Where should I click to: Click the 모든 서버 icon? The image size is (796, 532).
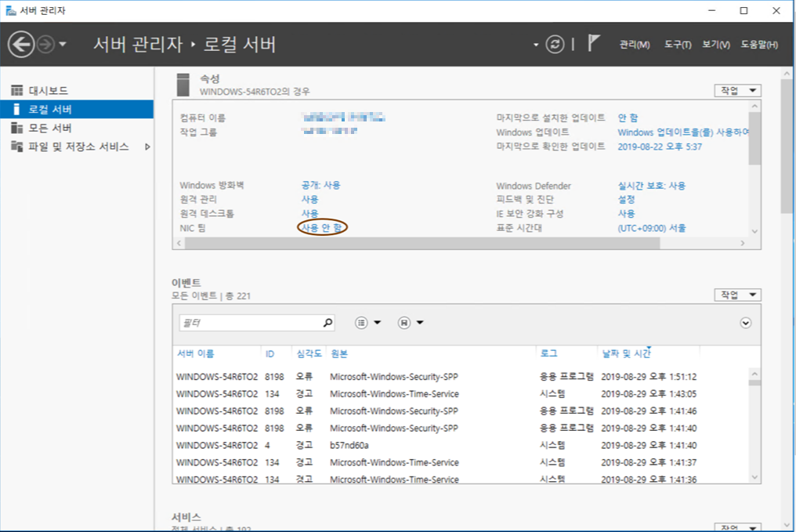point(16,128)
